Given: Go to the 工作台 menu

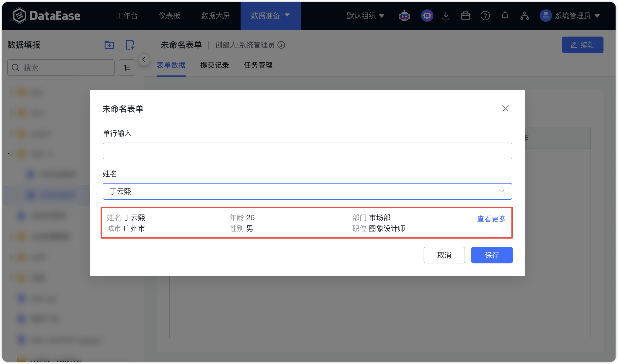Looking at the screenshot, I should (127, 16).
